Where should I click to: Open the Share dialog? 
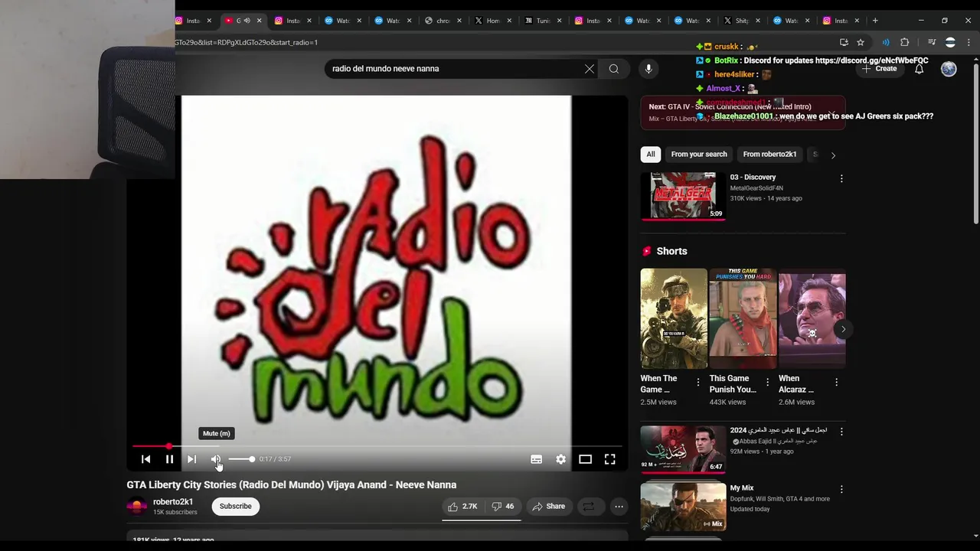pos(548,507)
